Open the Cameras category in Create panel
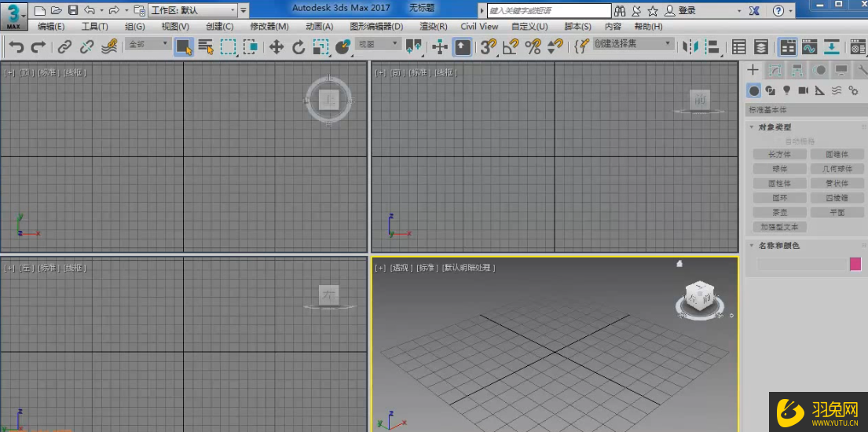Screen dimensions: 868x432 804,91
